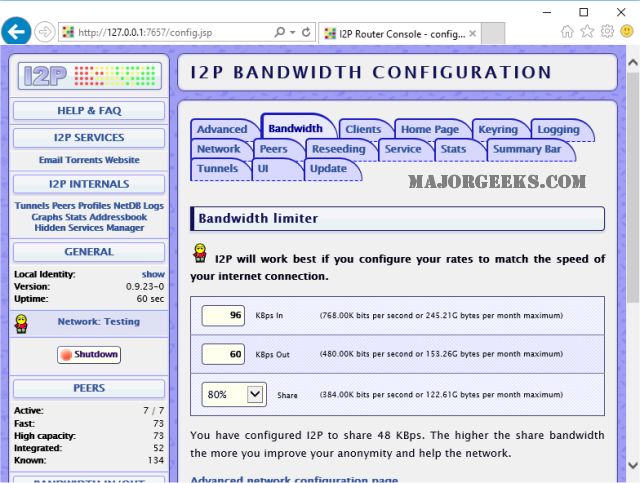Click the I2P INTERNALS heading button
The image size is (640, 483).
click(x=89, y=184)
